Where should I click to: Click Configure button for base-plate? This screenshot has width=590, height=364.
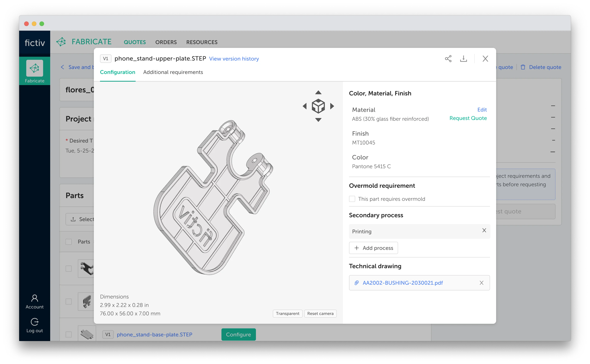pyautogui.click(x=238, y=334)
